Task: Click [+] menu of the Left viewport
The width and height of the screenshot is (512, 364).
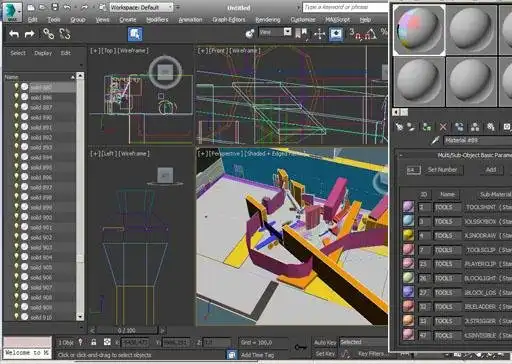Action: point(95,154)
